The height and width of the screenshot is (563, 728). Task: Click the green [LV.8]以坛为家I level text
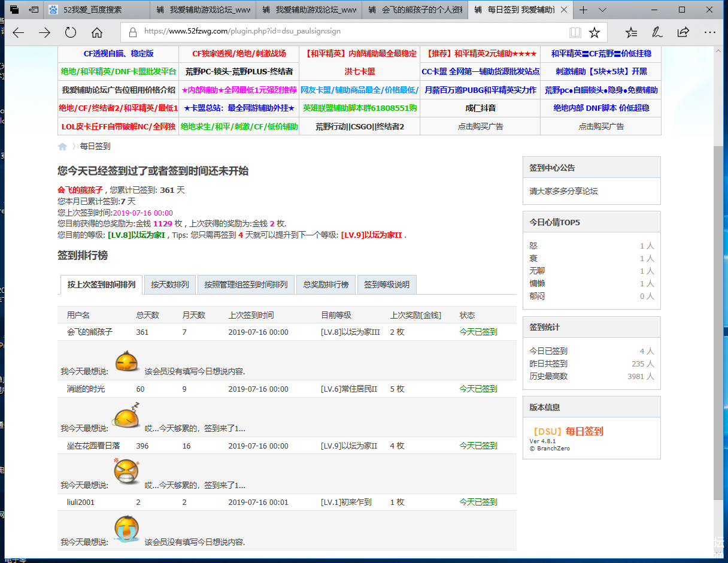pos(136,235)
